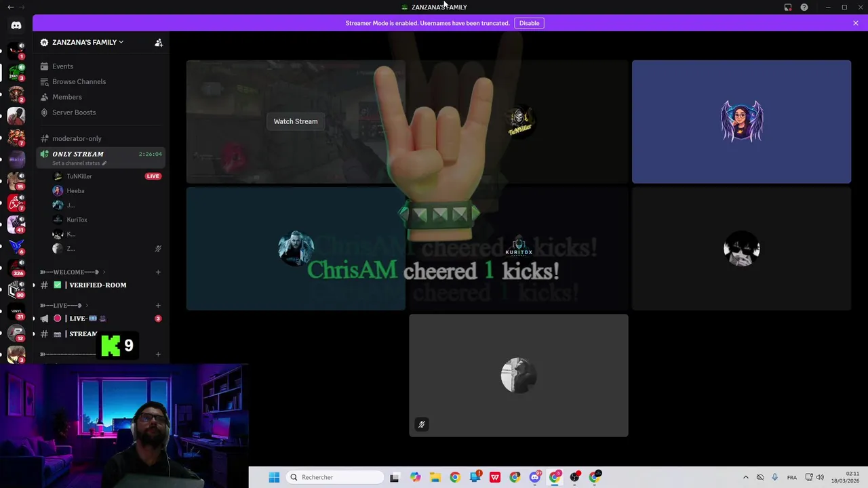Open the blue winged server with badge 6
Screen dimensions: 868x488
pos(16,245)
